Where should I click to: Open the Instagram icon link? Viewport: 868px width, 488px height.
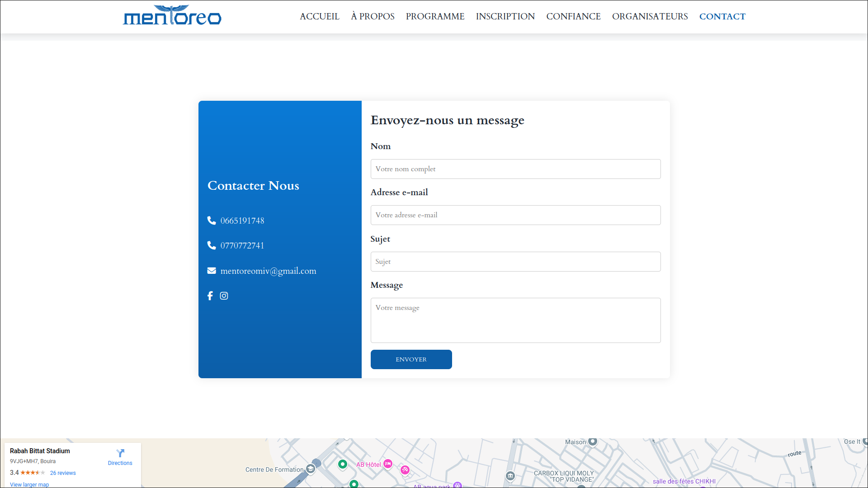(224, 296)
